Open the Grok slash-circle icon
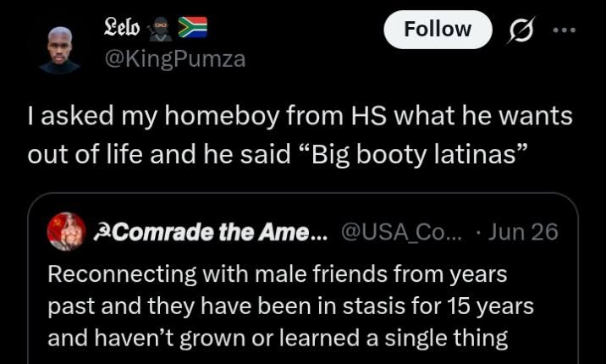 (521, 30)
